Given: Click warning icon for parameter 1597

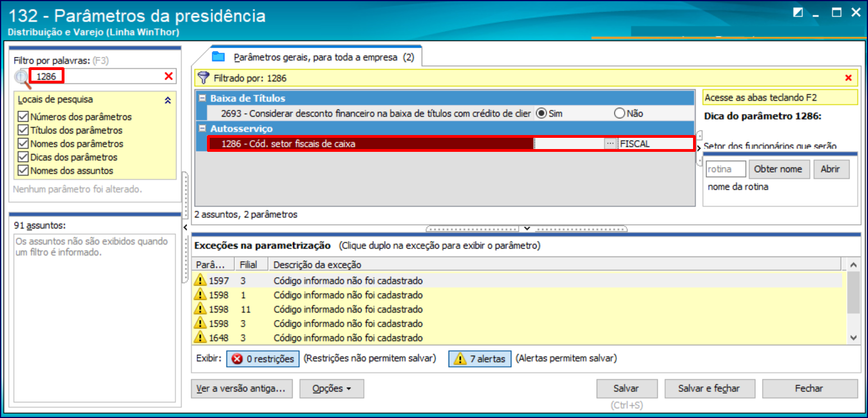Looking at the screenshot, I should [x=200, y=280].
